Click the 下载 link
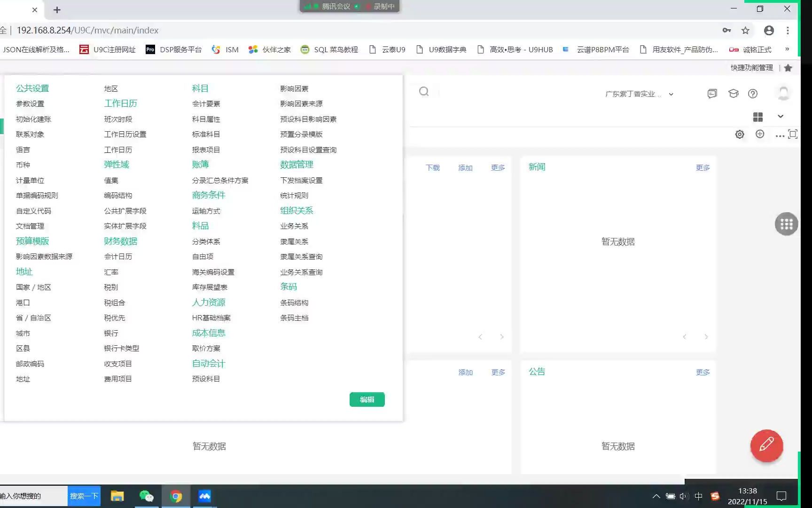This screenshot has height=508, width=812. tap(432, 168)
